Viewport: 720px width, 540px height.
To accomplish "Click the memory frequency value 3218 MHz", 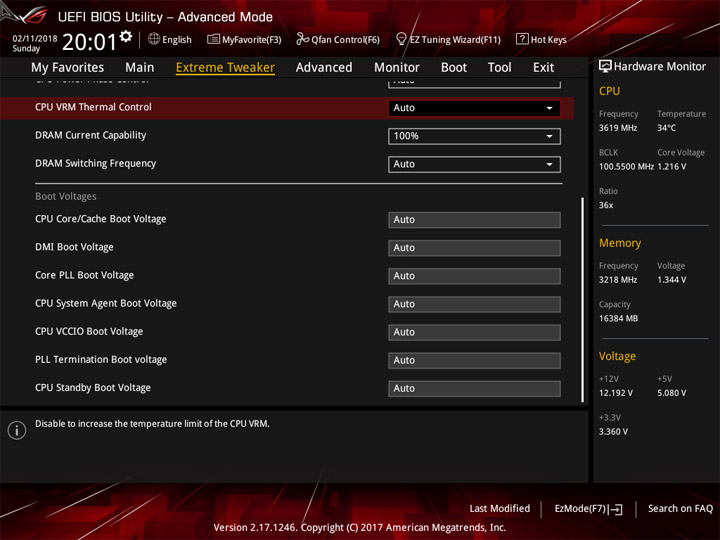I will 618,280.
